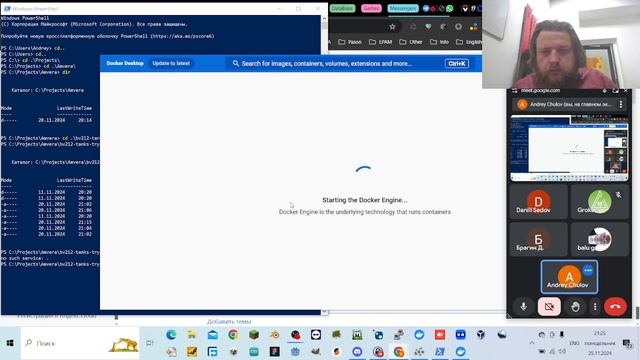Open Discord from the taskbar
This screenshot has width=640, height=360.
(357, 351)
